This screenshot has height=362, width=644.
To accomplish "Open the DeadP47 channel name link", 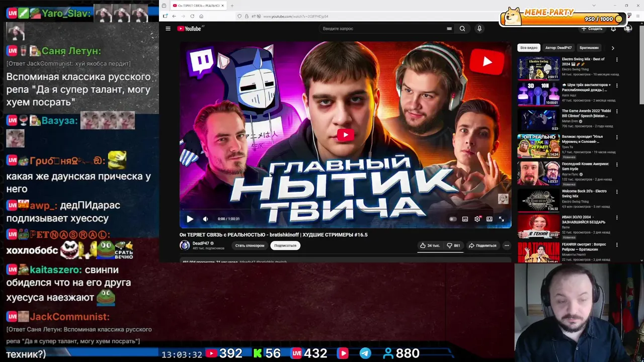I will [x=201, y=243].
